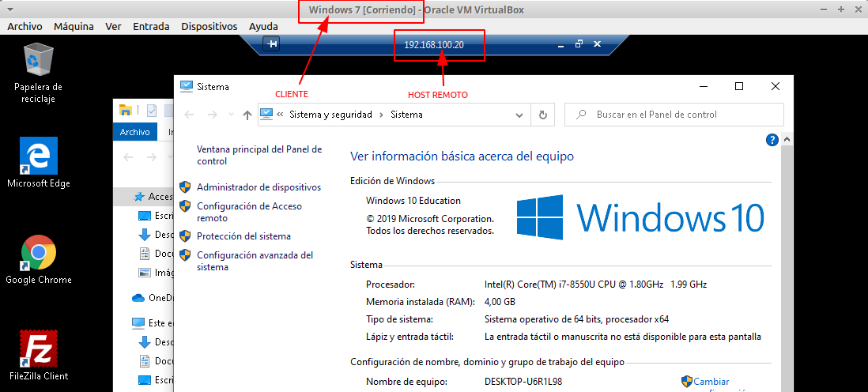This screenshot has width=868, height=392.
Task: Open the VirtualBox window menu triangle
Action: coord(12,9)
